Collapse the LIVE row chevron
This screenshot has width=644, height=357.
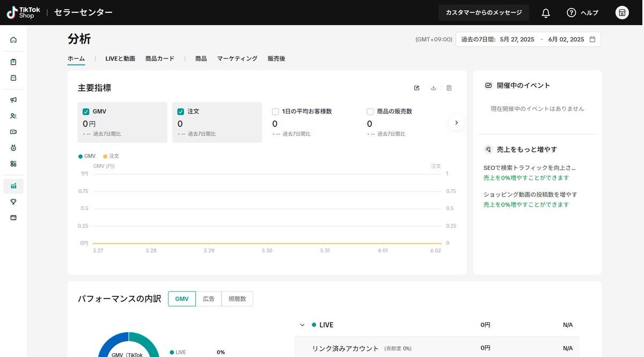302,325
